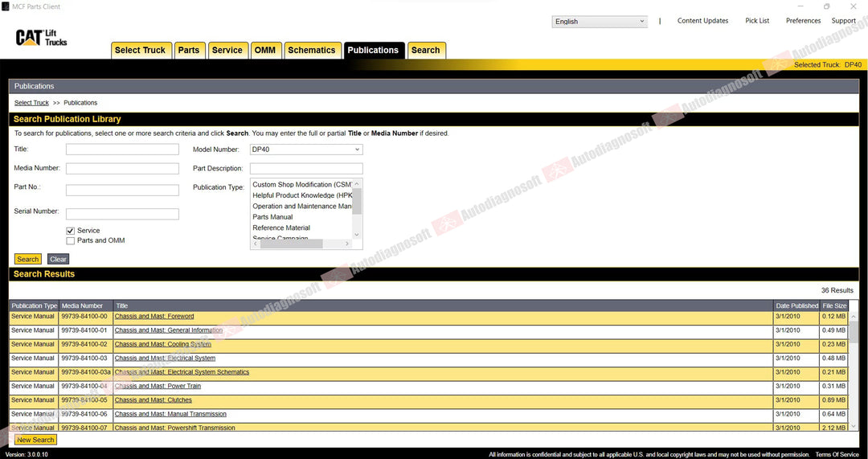Screen dimensions: 868x459
Task: Select Operation and Maintenance Manual type
Action: pos(301,206)
